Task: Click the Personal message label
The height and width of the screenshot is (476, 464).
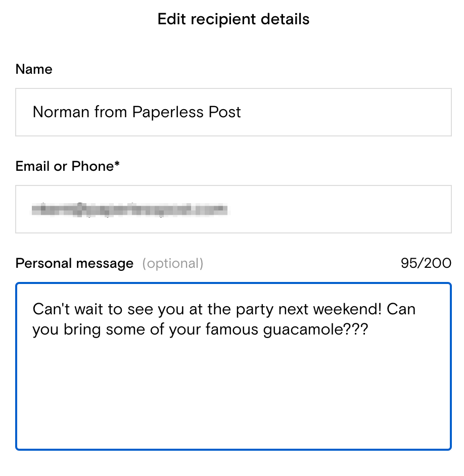Action: pos(74,263)
